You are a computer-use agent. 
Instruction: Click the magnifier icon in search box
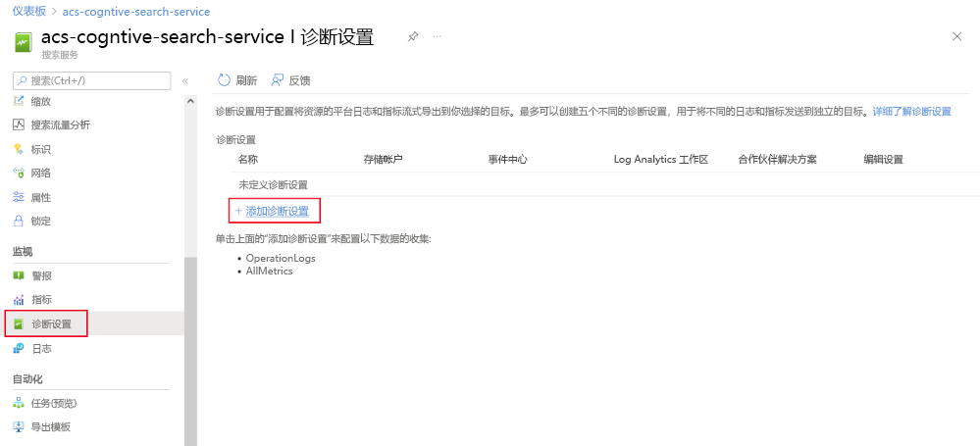click(23, 80)
